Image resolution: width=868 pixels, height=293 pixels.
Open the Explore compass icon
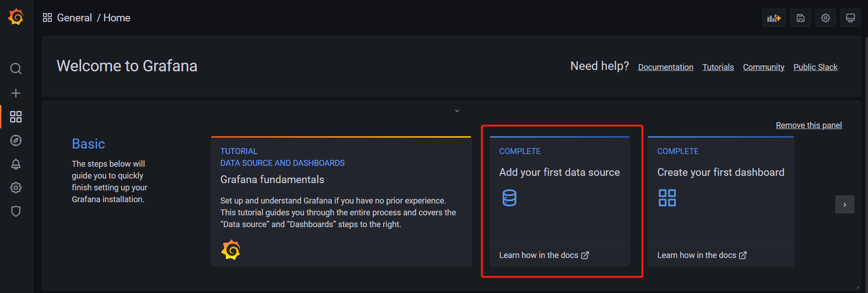(x=16, y=140)
